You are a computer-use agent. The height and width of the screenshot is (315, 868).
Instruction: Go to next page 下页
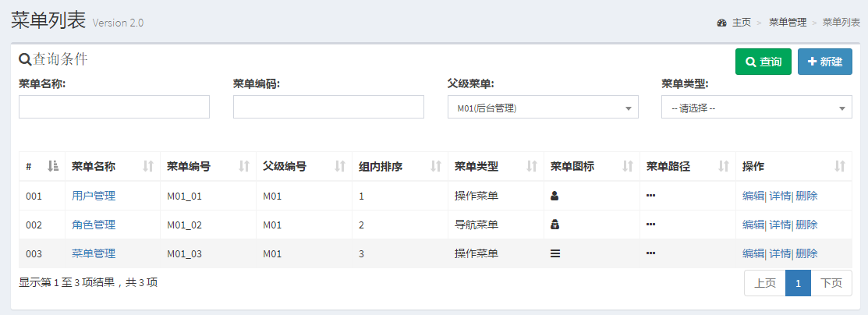click(x=831, y=283)
